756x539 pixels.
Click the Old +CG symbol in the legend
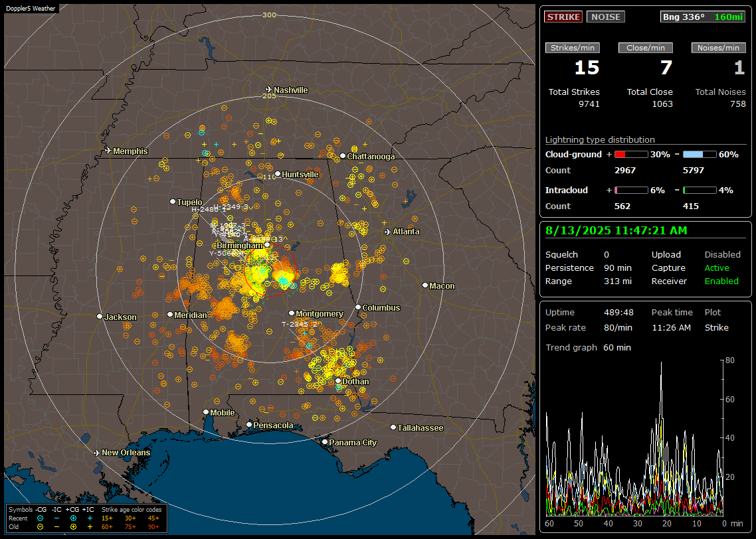pyautogui.click(x=73, y=527)
